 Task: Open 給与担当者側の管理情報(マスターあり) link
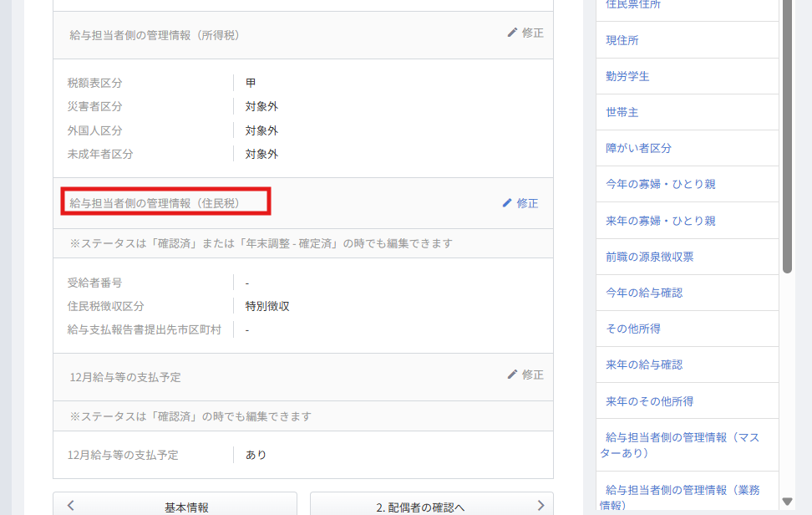(x=682, y=445)
